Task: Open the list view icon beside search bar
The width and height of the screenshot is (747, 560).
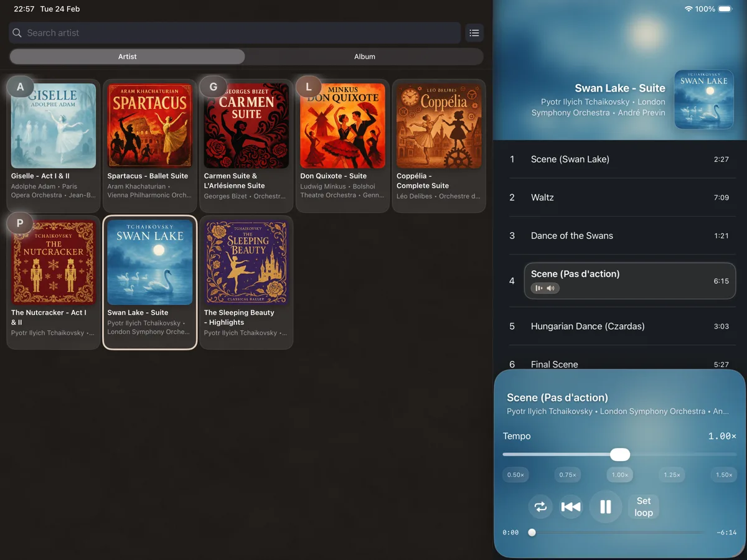Action: (474, 33)
